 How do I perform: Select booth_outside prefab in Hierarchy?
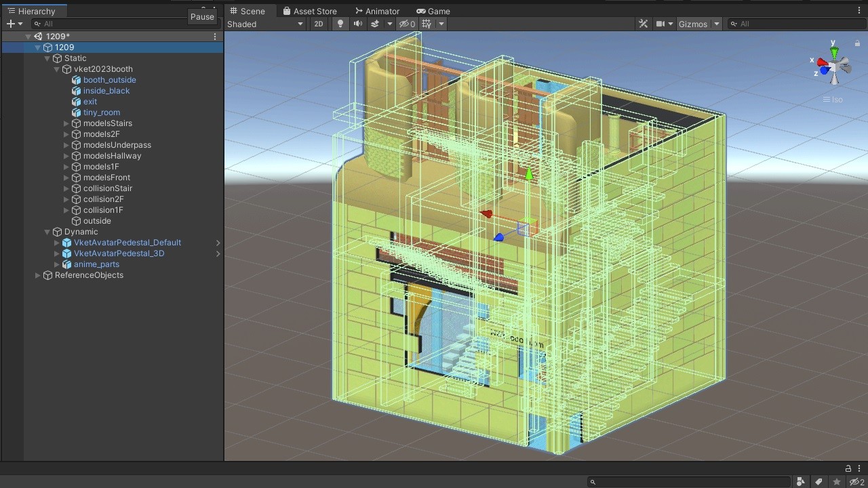click(x=109, y=80)
